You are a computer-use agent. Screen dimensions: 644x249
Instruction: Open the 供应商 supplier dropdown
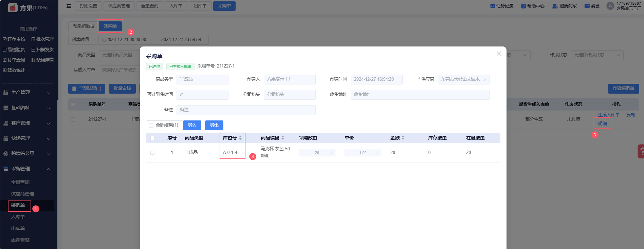[463, 79]
